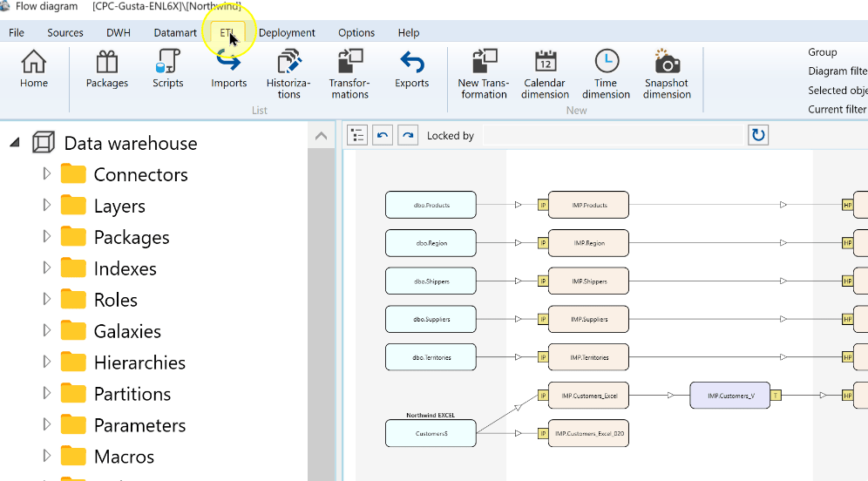This screenshot has height=481, width=868.
Task: Select the dbo.Products source node
Action: coord(431,205)
